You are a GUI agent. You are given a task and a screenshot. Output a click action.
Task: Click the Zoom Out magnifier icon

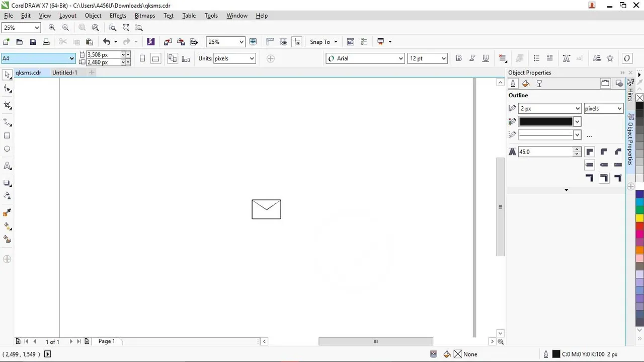pyautogui.click(x=65, y=28)
